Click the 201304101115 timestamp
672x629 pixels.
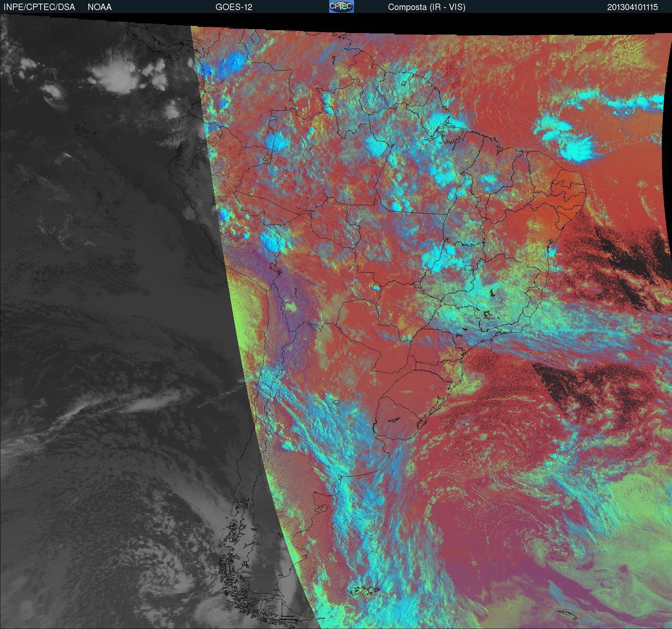(x=632, y=7)
